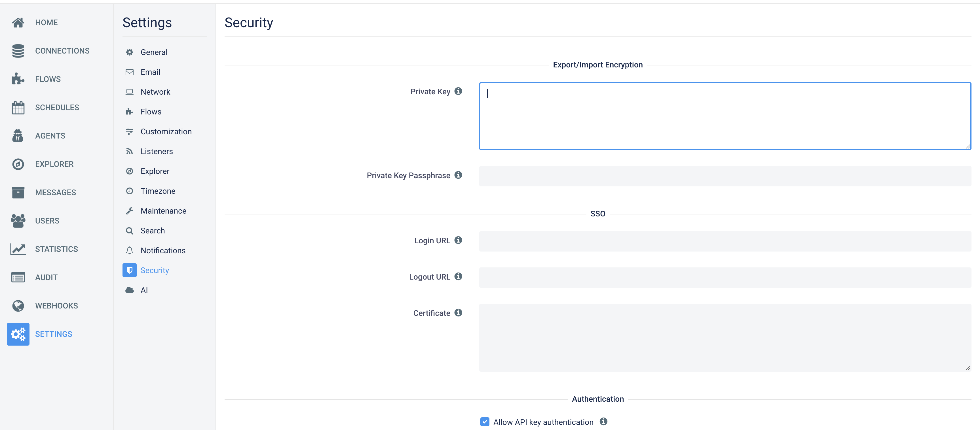The image size is (980, 430).
Task: Click the Security label in Settings list
Action: [155, 270]
